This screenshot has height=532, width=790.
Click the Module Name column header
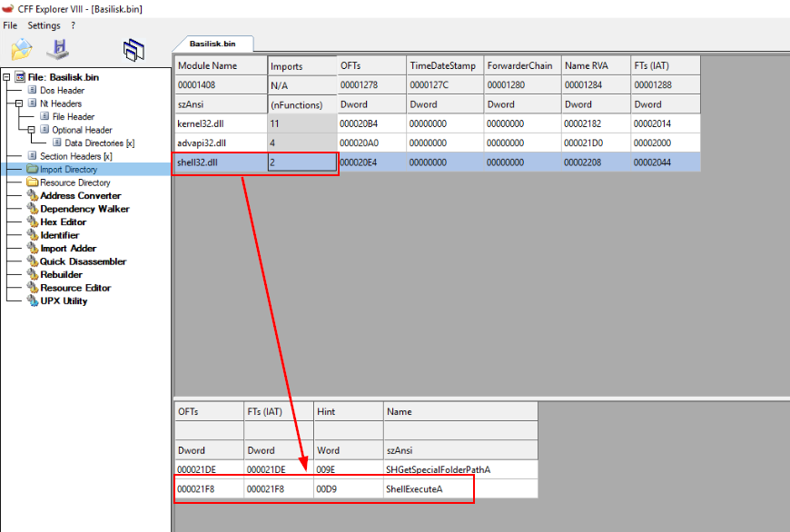click(x=221, y=65)
